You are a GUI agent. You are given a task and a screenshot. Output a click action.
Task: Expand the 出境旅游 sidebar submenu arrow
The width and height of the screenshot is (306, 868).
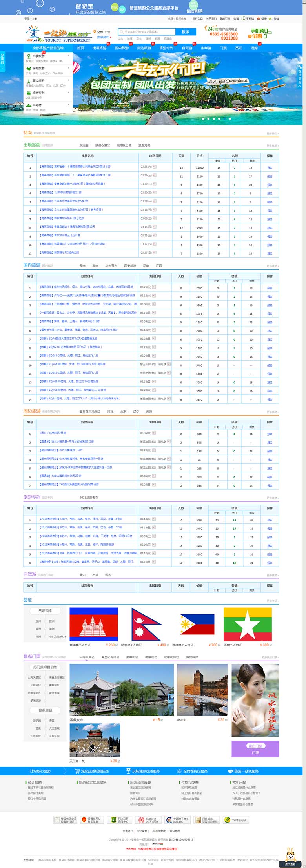click(68, 56)
